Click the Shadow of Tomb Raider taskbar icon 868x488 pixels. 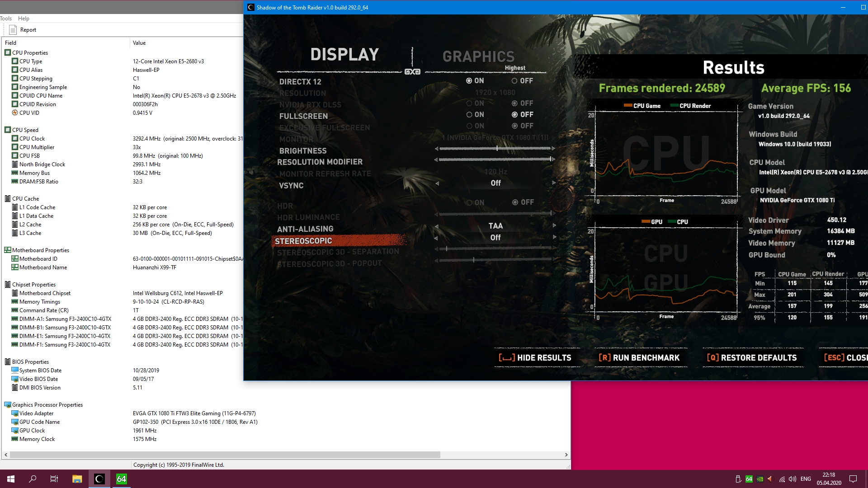tap(99, 479)
